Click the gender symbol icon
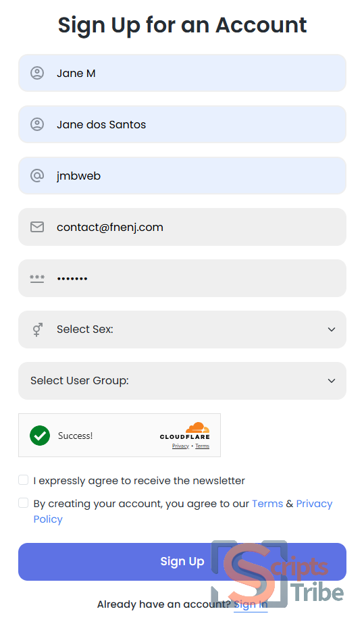 point(37,330)
